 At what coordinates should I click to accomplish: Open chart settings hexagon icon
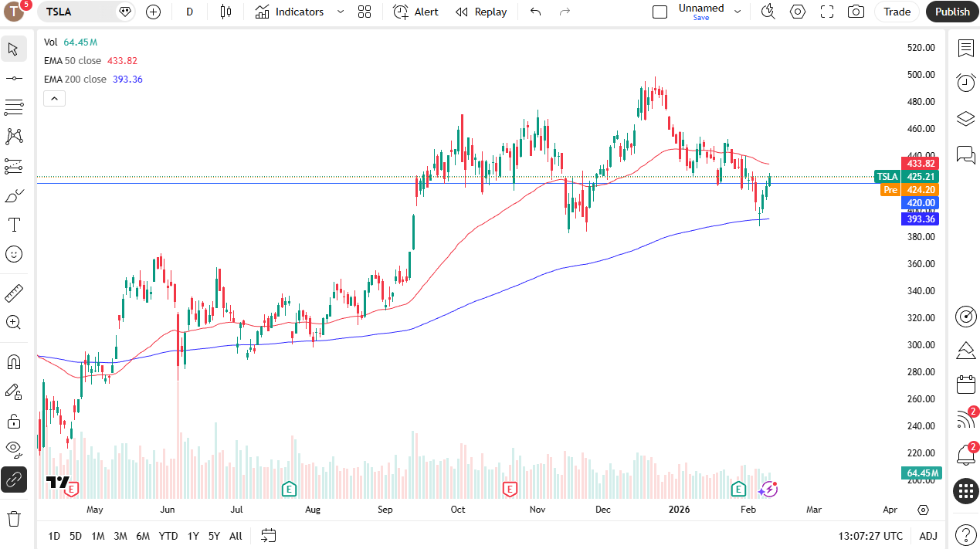798,12
